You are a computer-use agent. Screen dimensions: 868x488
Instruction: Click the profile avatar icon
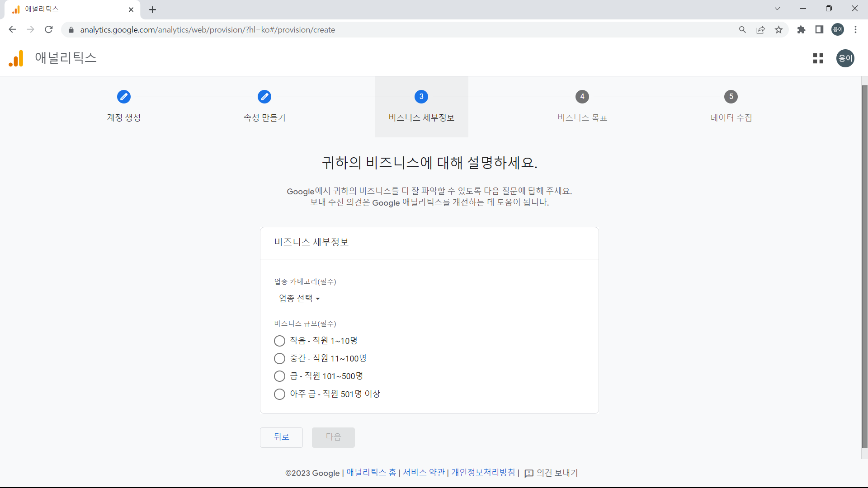[845, 58]
